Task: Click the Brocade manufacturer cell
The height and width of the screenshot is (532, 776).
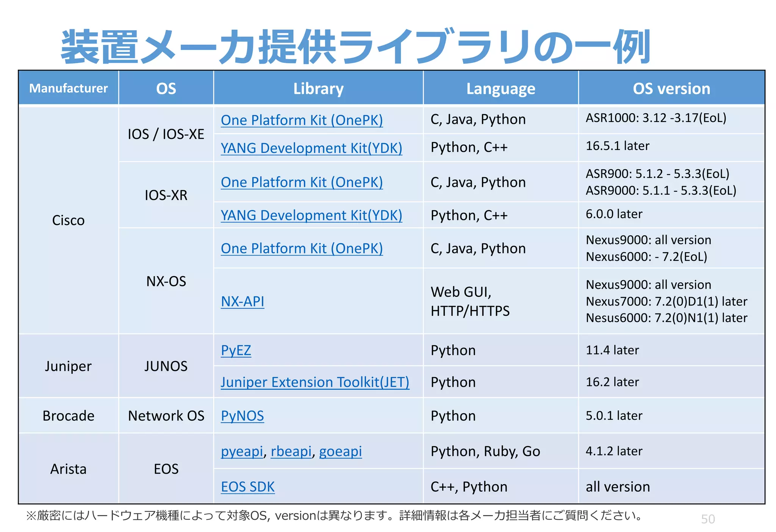Action: point(69,416)
